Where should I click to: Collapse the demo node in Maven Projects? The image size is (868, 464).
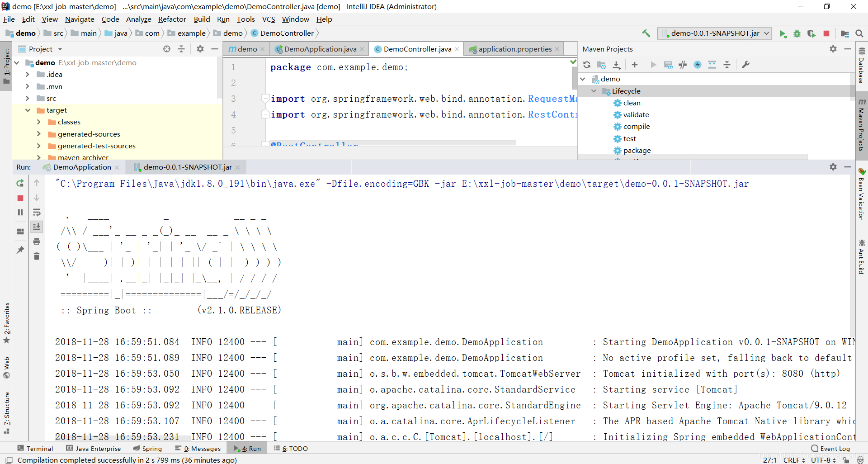pos(583,79)
